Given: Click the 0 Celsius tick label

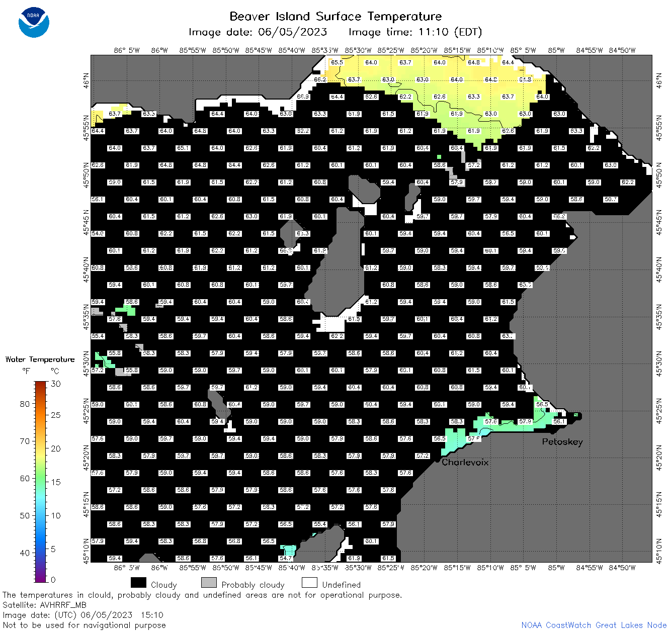Looking at the screenshot, I should point(53,579).
